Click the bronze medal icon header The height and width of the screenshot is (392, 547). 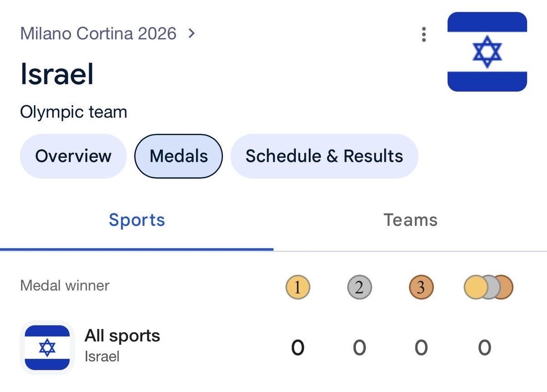tap(421, 288)
